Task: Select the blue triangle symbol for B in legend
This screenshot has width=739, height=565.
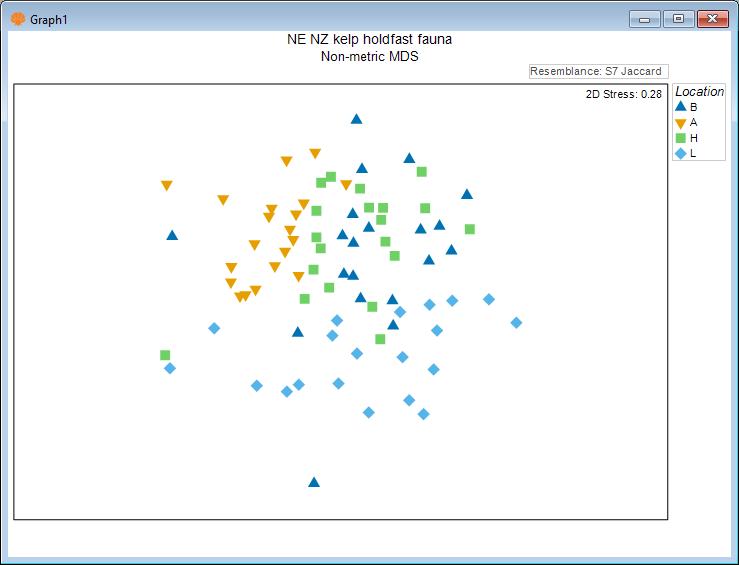Action: [681, 106]
